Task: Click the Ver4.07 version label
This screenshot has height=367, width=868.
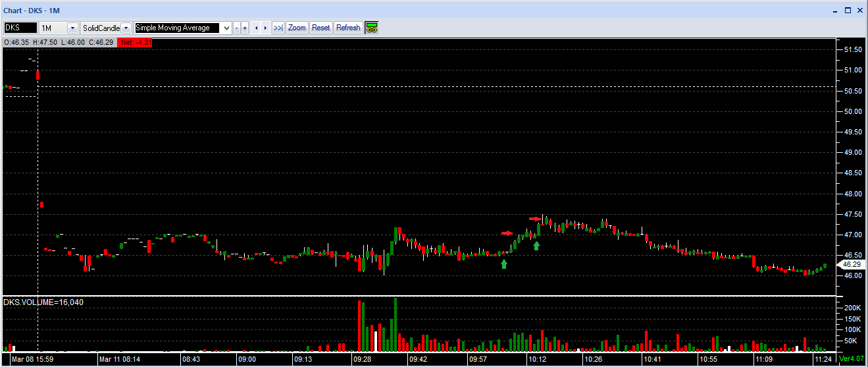Action: tap(852, 359)
